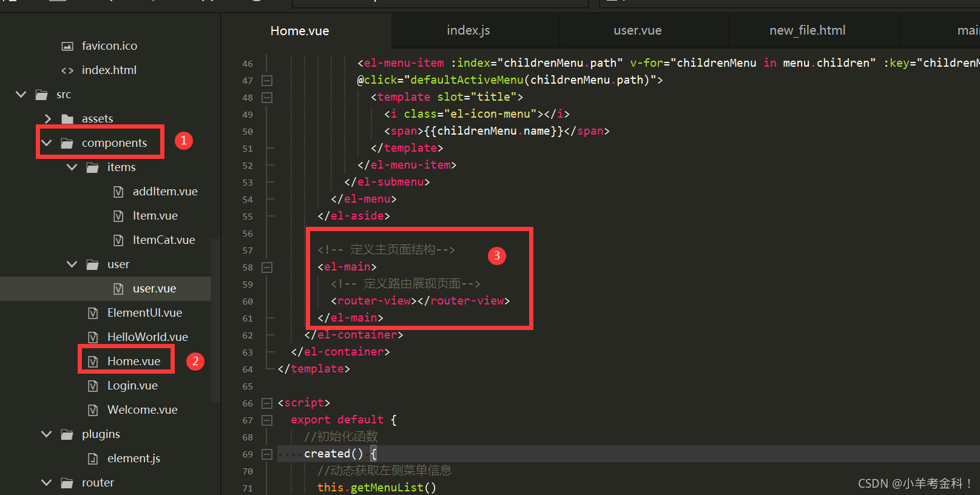
Task: Fold export default block at line 67
Action: [x=267, y=420]
